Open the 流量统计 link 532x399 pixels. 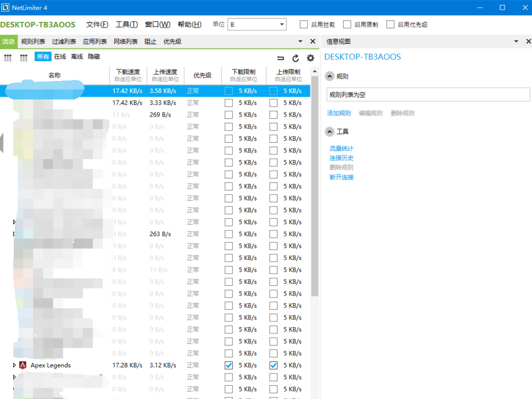(x=341, y=149)
